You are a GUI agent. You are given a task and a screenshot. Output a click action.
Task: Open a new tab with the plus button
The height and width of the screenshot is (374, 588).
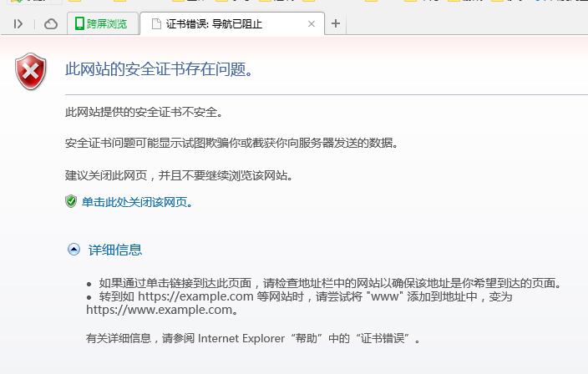[336, 23]
